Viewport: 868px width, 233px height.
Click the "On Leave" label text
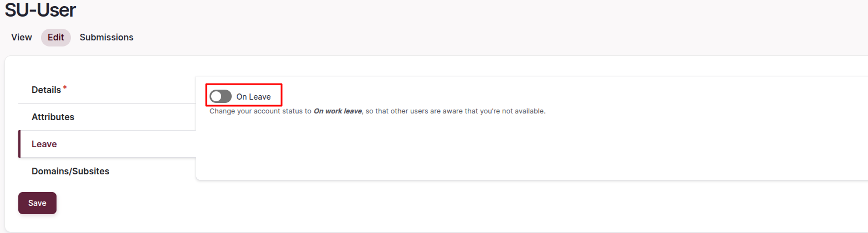[x=253, y=97]
